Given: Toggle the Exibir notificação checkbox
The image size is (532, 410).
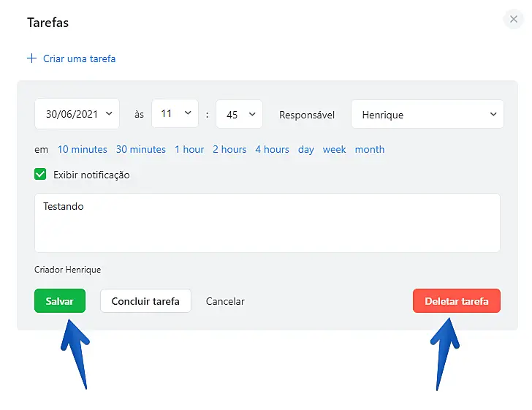Looking at the screenshot, I should 41,175.
